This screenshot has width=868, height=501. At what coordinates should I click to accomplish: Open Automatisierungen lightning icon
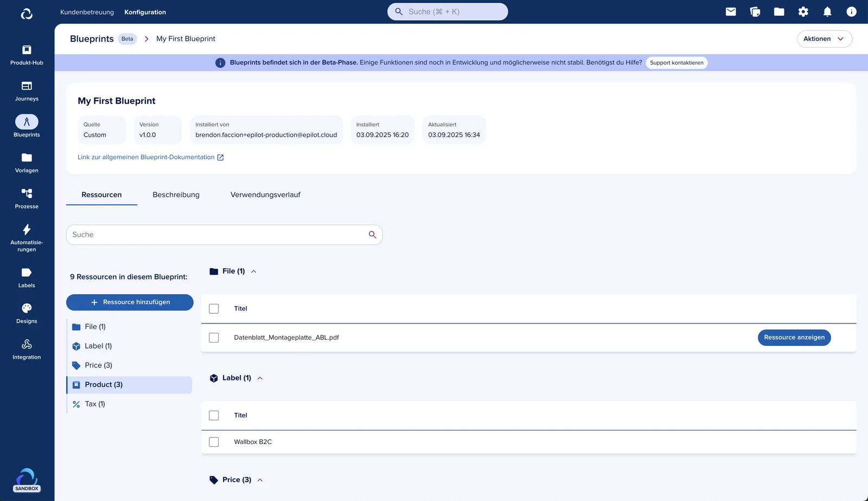click(x=27, y=230)
